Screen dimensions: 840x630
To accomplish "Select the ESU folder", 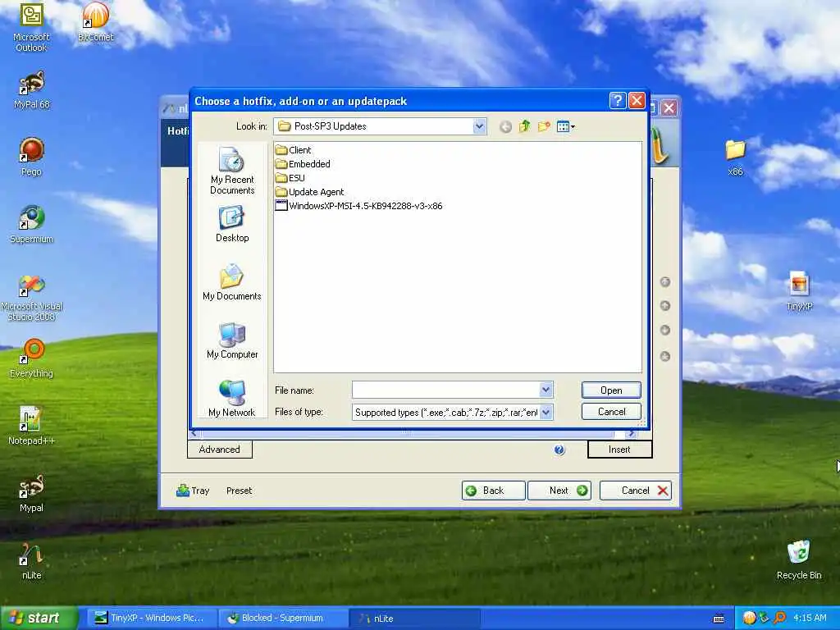I will tap(290, 178).
